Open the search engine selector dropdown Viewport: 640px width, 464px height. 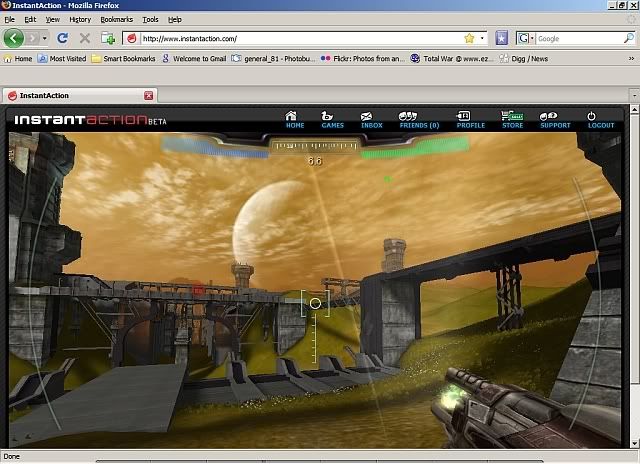click(x=526, y=38)
